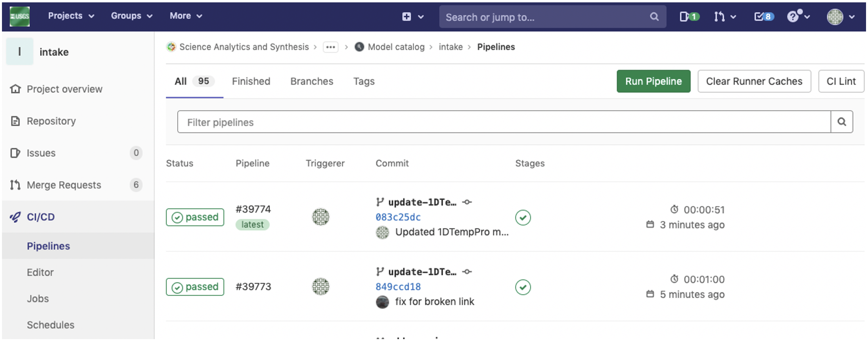
Task: Expand the Groups dropdown menu
Action: [x=131, y=16]
